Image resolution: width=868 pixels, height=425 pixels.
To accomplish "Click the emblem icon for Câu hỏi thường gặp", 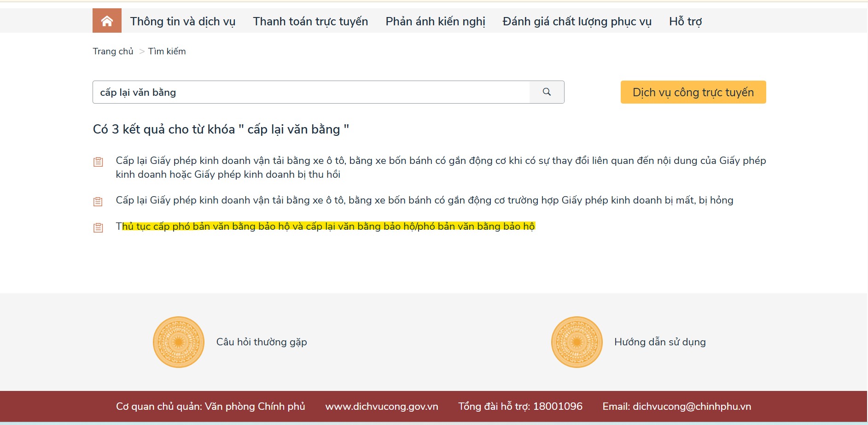I will tap(179, 342).
